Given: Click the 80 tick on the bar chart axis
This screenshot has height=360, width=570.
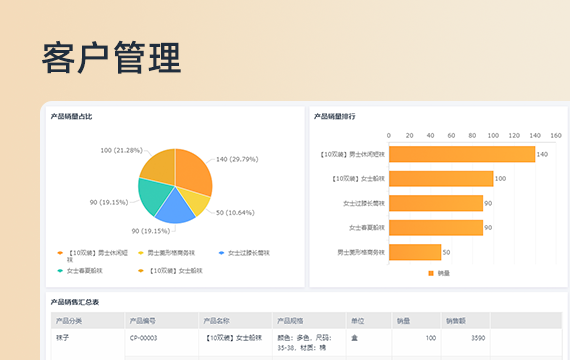Looking at the screenshot, I should click(472, 135).
